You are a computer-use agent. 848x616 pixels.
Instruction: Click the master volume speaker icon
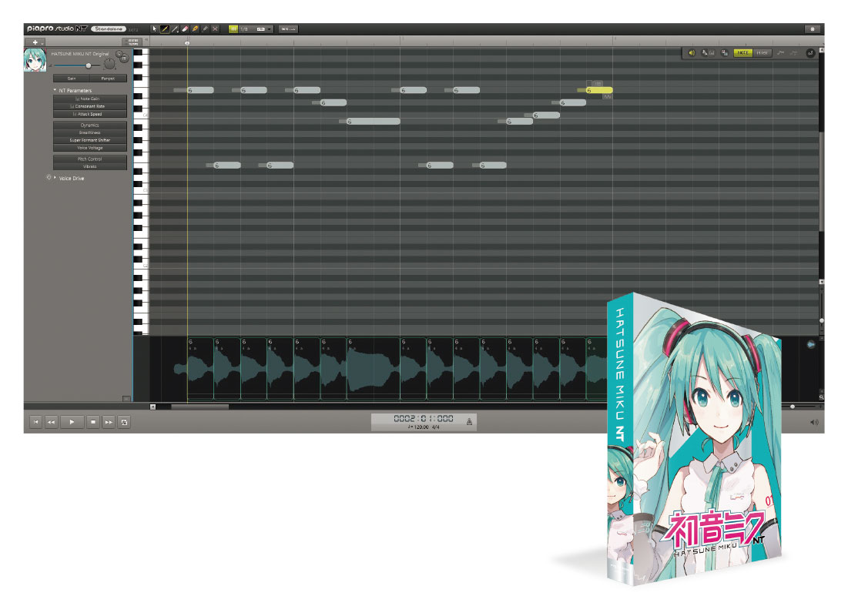[x=814, y=423]
